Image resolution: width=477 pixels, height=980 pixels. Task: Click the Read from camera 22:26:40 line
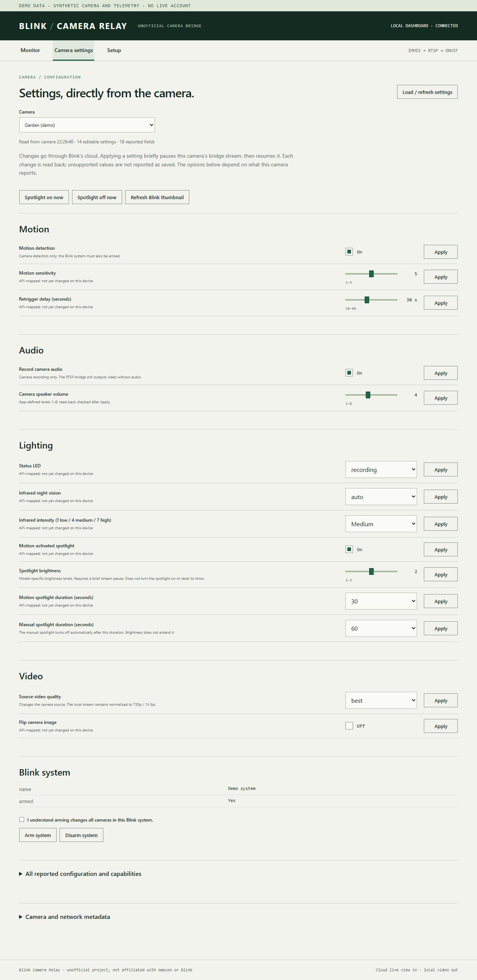tap(87, 141)
